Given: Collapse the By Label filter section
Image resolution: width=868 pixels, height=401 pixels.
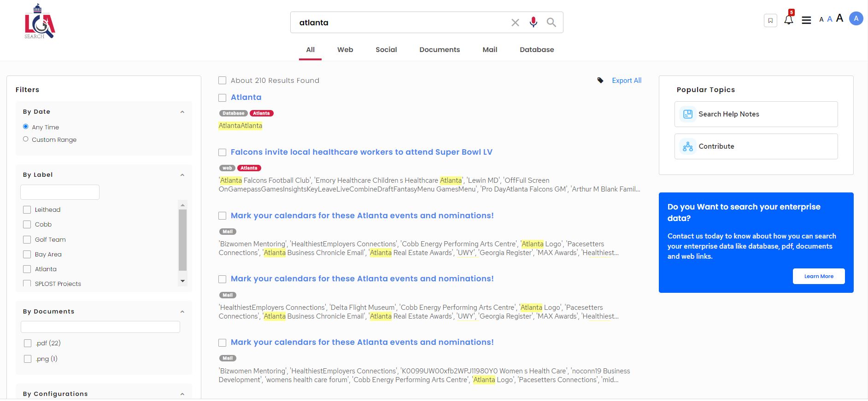Looking at the screenshot, I should pos(182,175).
